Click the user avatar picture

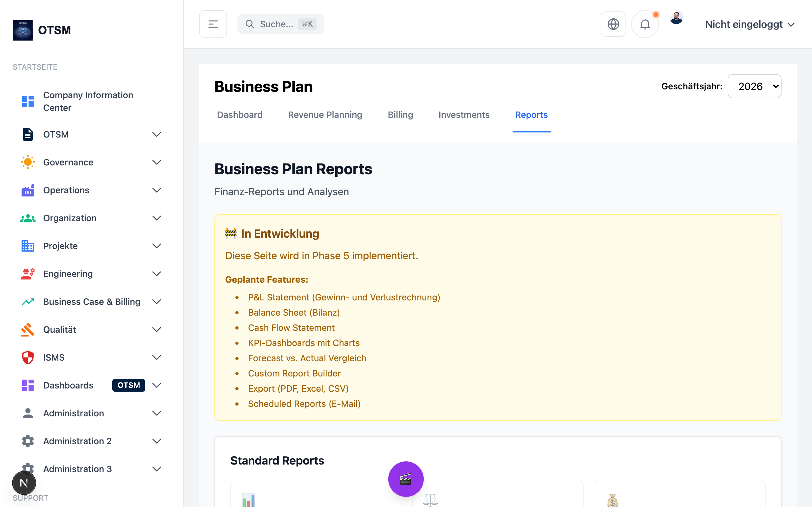(x=676, y=18)
